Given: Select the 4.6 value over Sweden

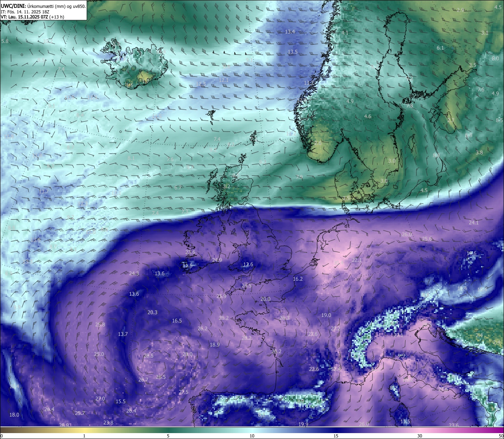Looking at the screenshot, I should [368, 117].
